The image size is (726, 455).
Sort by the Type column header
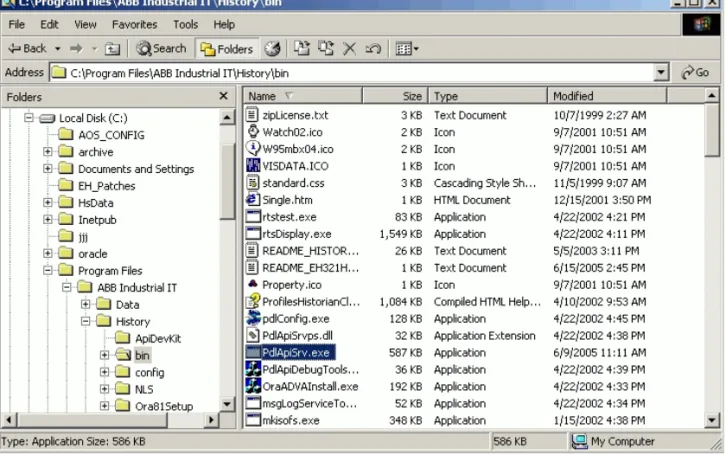488,96
